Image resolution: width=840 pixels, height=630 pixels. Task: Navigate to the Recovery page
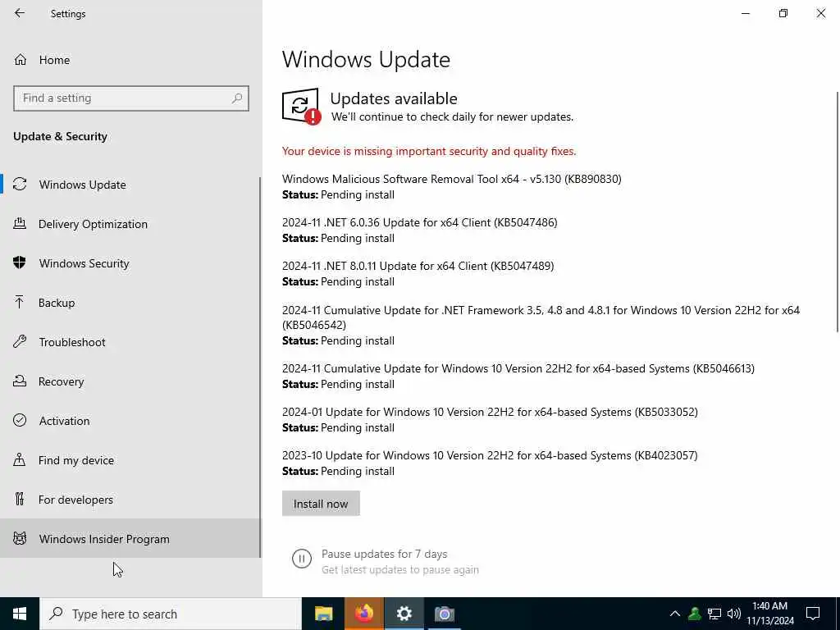point(130,381)
